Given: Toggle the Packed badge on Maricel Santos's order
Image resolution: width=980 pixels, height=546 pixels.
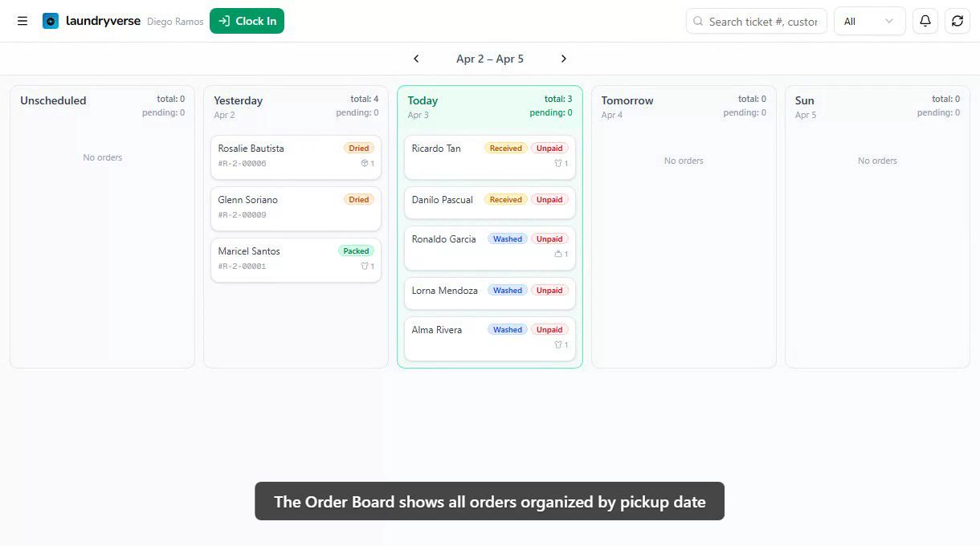Looking at the screenshot, I should tap(355, 251).
